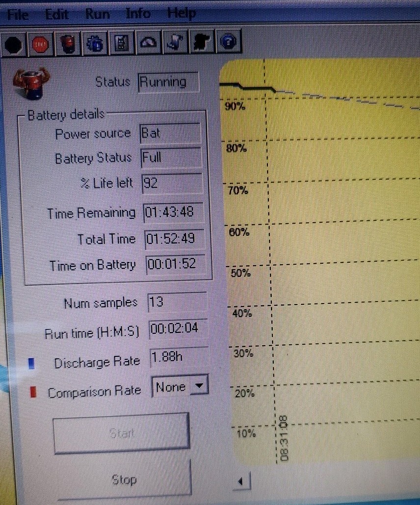The width and height of the screenshot is (420, 505).
Task: Click the 40% label on the graph
Action: pos(242,313)
